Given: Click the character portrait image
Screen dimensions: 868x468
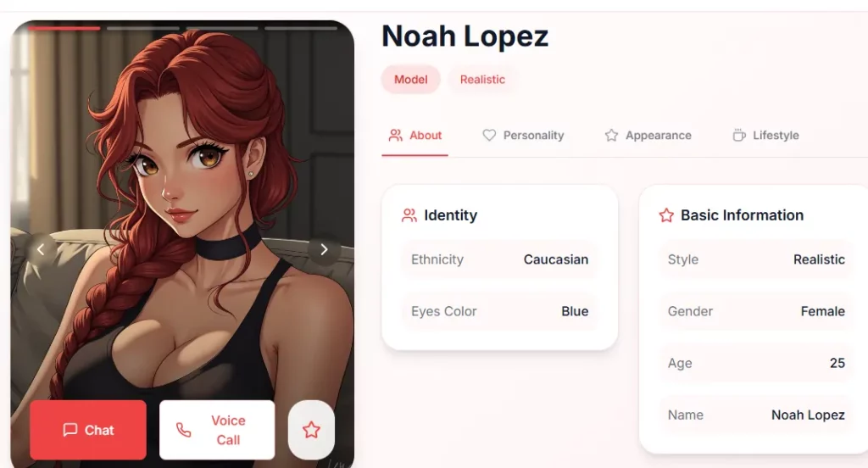Looking at the screenshot, I should click(182, 221).
